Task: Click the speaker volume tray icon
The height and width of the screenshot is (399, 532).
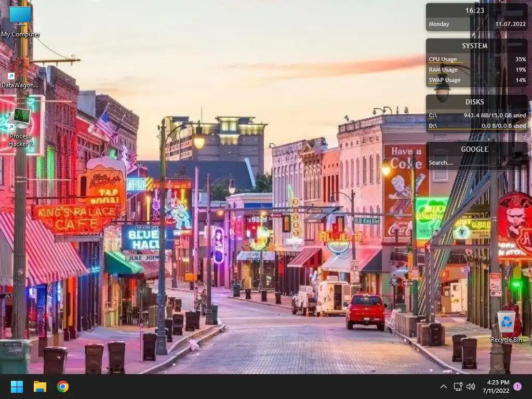Action: point(471,387)
